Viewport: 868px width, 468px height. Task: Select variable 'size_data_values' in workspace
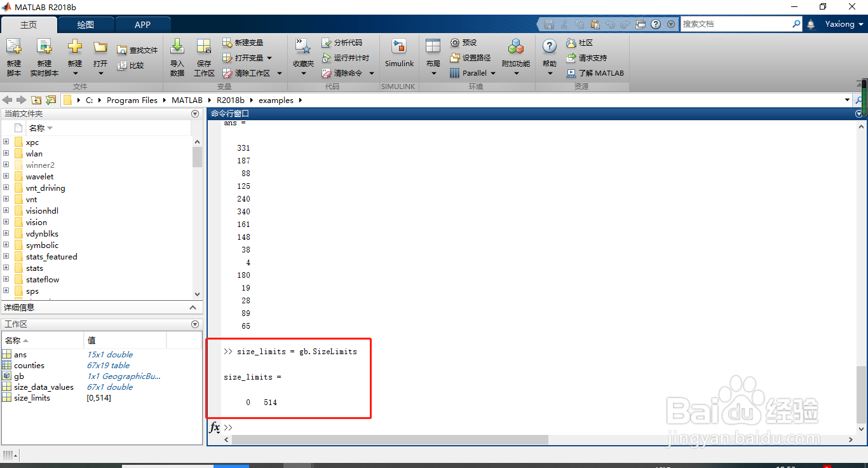[x=44, y=387]
